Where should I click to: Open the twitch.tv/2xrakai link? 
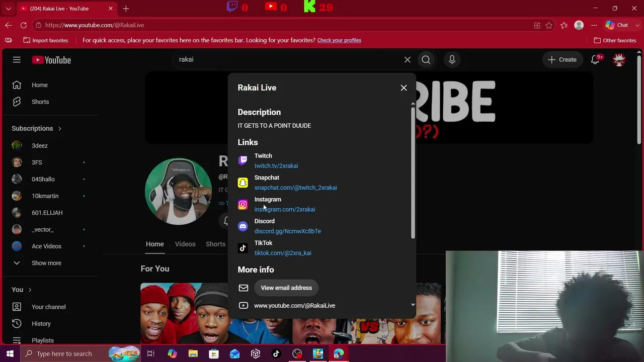pos(276,166)
